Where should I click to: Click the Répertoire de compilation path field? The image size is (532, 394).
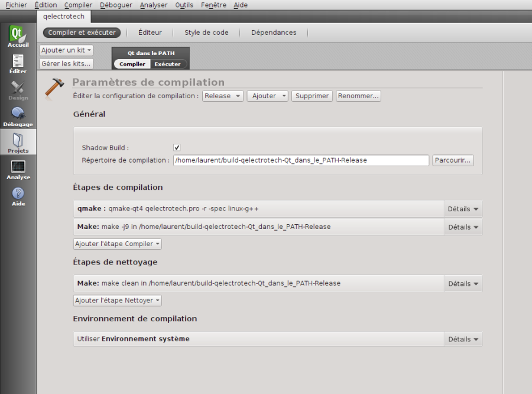(301, 160)
